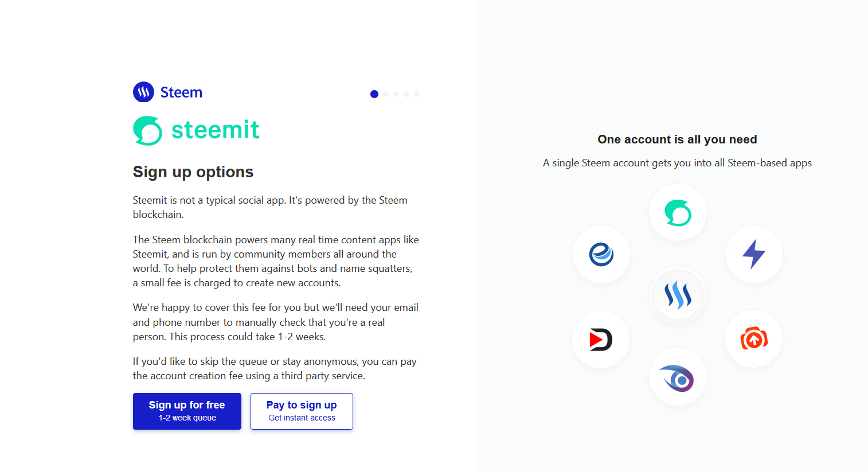
Task: Click the Sign up for free button
Action: [x=187, y=411]
